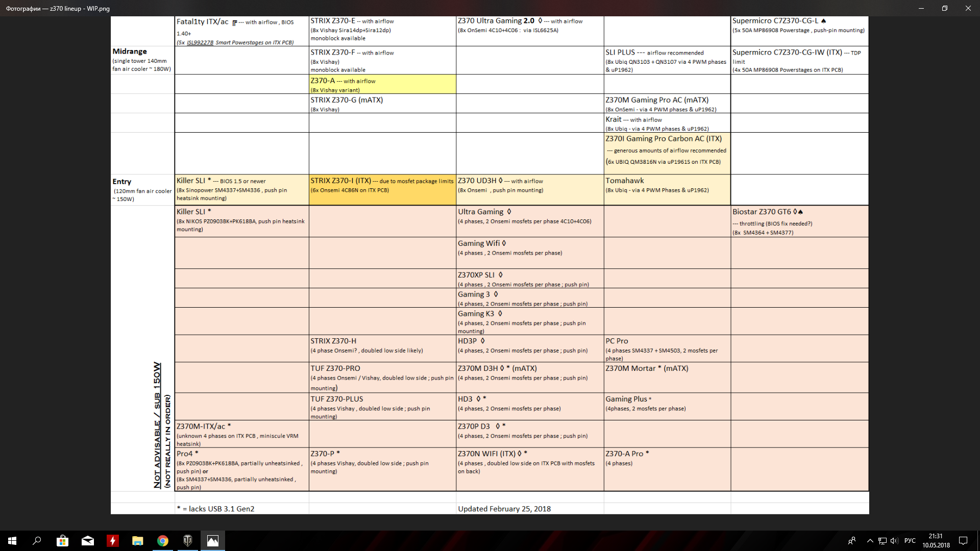Viewport: 980px width, 551px height.
Task: Open File Explorer from the taskbar
Action: tap(138, 541)
